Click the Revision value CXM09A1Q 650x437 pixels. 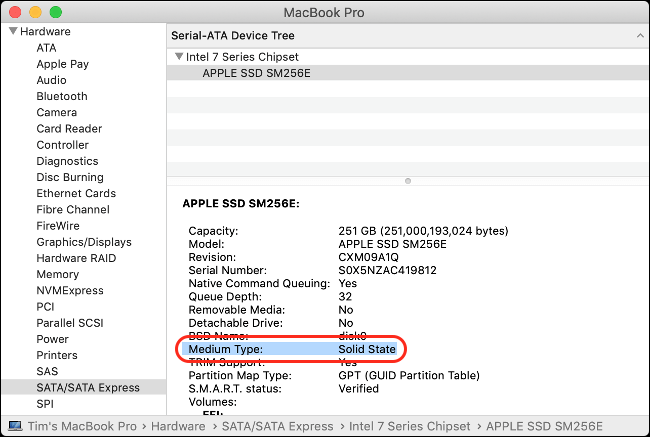368,257
